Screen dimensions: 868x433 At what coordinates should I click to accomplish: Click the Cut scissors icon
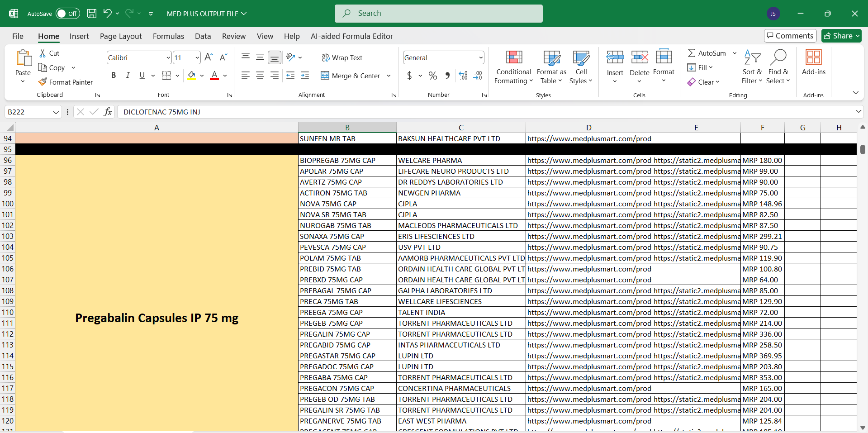pos(43,53)
